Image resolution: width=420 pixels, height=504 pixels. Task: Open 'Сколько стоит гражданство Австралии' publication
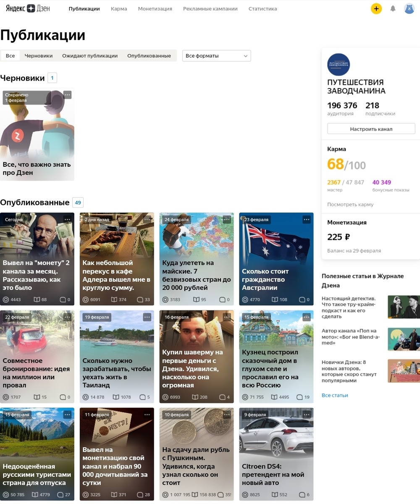point(276,259)
